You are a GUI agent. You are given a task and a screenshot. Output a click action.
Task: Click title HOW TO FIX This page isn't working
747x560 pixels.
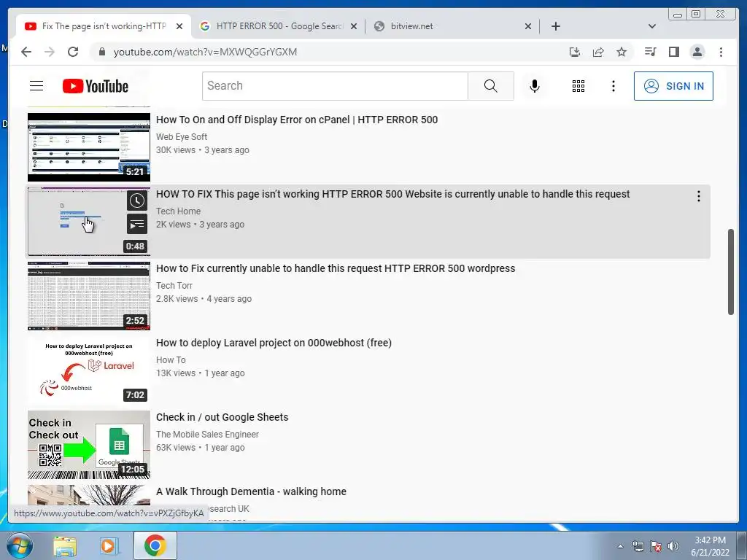point(393,194)
